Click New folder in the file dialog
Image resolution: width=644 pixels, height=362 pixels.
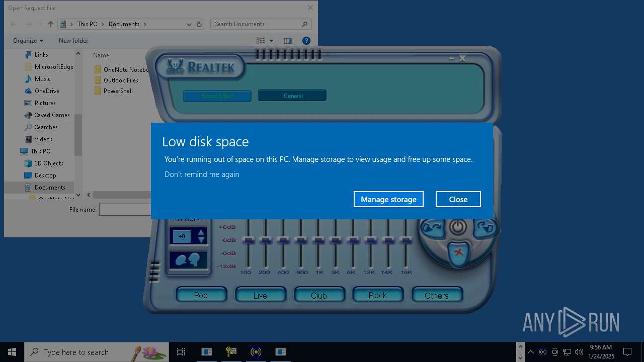(73, 41)
